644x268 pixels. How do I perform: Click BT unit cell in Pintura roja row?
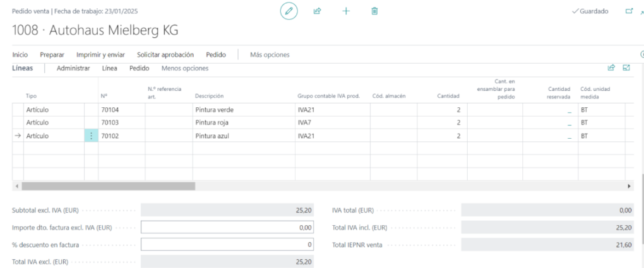(602, 122)
